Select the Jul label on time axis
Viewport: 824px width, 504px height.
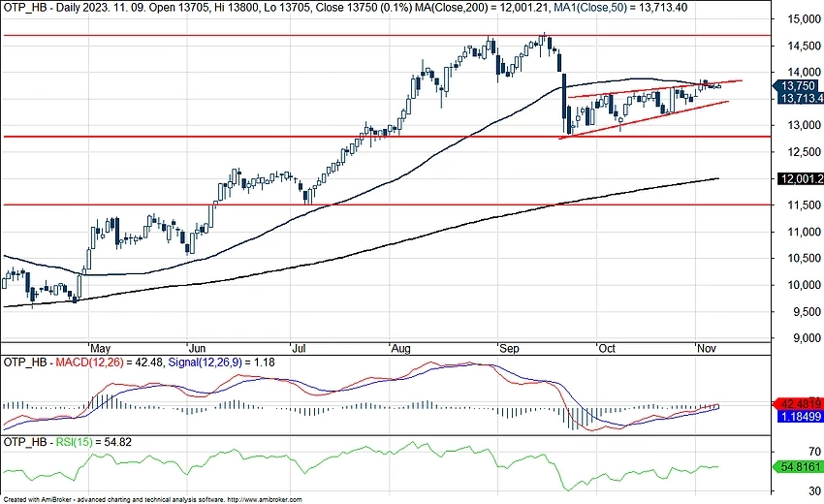[x=299, y=346]
